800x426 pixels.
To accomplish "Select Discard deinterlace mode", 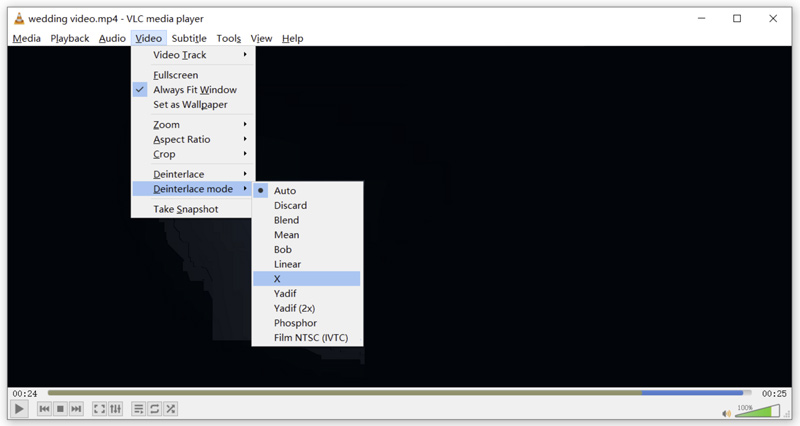I will (x=307, y=205).
